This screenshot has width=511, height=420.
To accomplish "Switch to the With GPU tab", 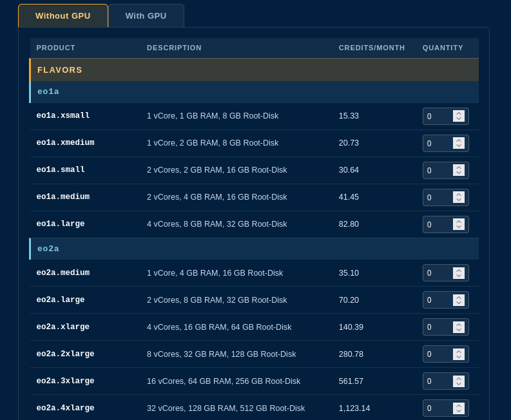I will [146, 15].
